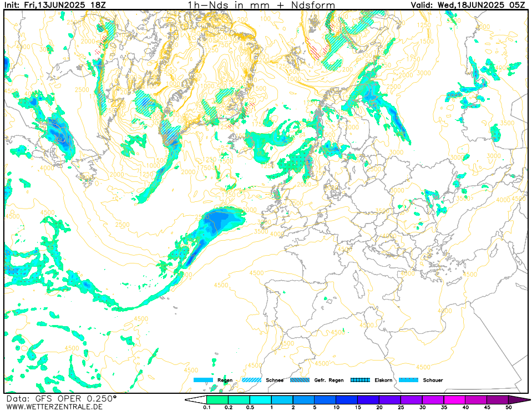
Task: Click the 'Data: GFS OPER 0.250°' text
Action: [x=62, y=398]
